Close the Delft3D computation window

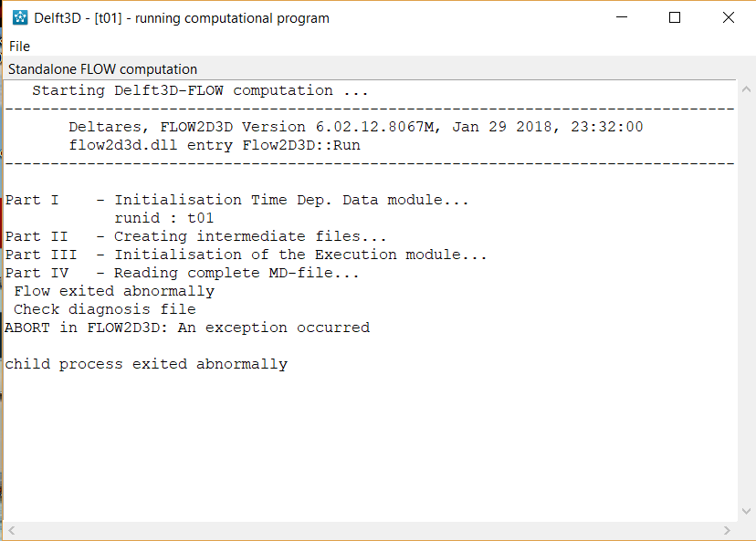pyautogui.click(x=729, y=17)
